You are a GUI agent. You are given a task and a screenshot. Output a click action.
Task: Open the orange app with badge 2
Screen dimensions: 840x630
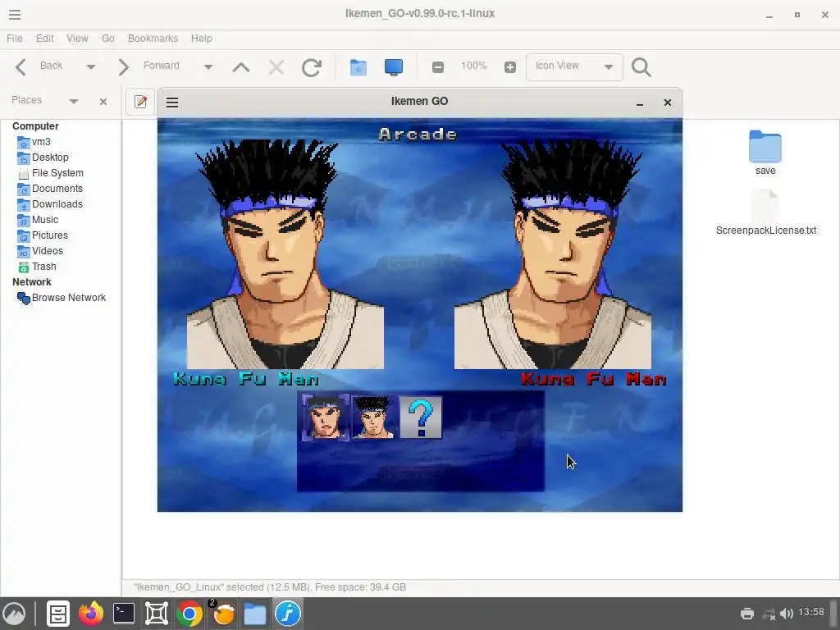coord(222,613)
